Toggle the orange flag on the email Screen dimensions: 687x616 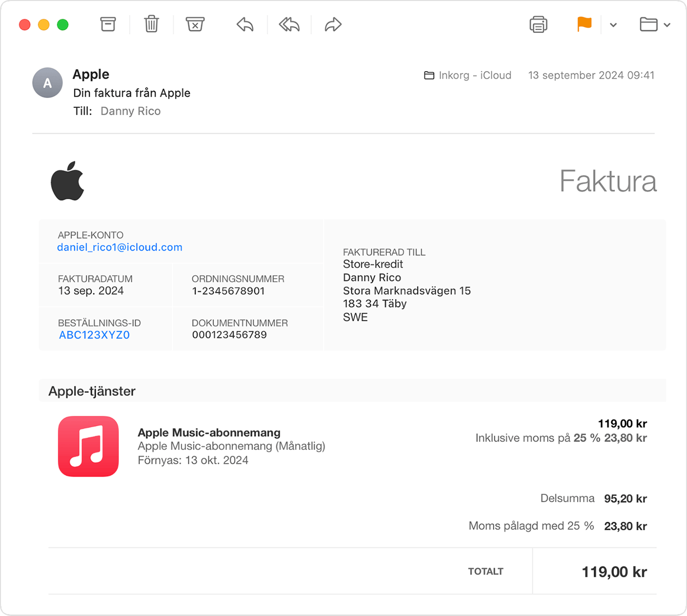[x=584, y=24]
